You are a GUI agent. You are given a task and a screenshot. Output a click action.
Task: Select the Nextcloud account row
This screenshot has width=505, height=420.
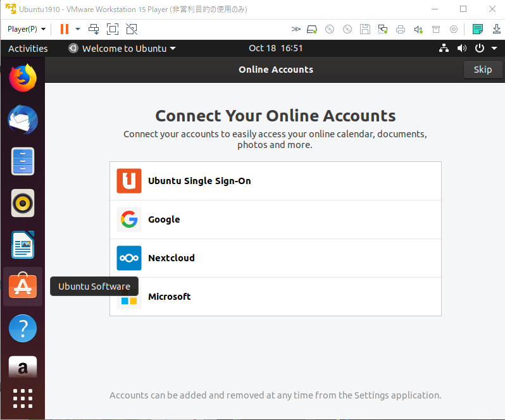(275, 258)
